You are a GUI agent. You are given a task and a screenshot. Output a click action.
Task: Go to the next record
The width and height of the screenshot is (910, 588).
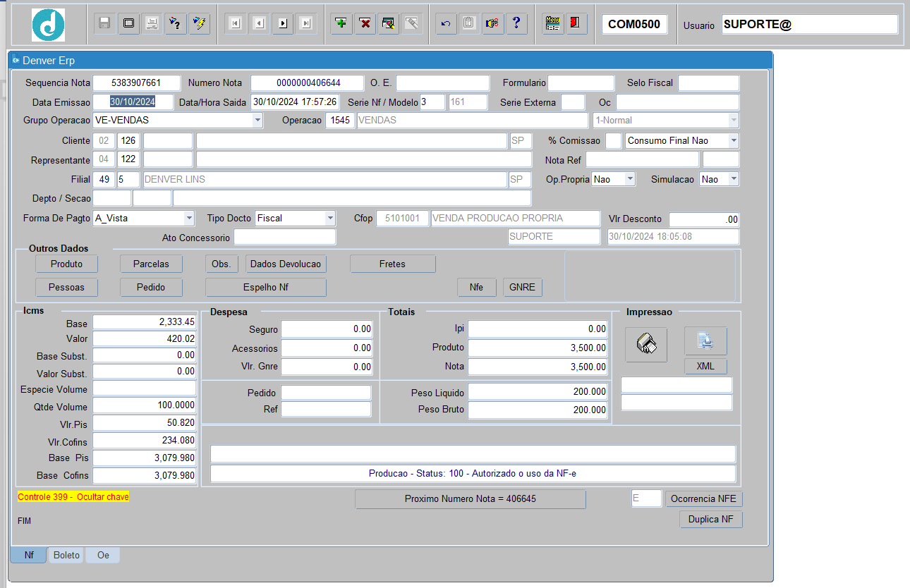(x=283, y=23)
